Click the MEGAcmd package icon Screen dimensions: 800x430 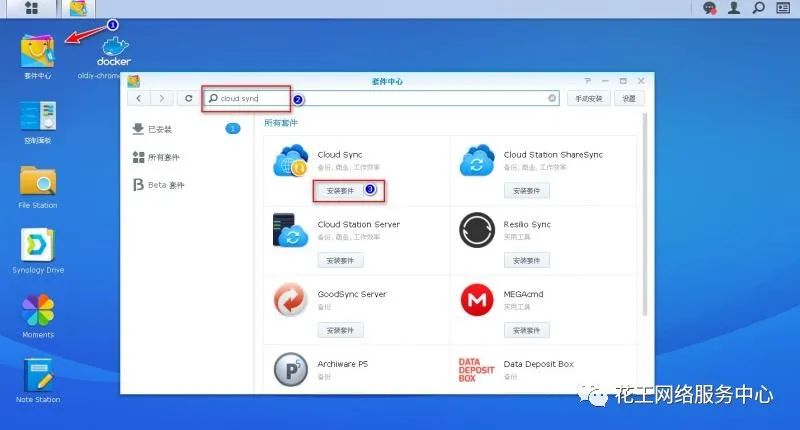tap(477, 300)
